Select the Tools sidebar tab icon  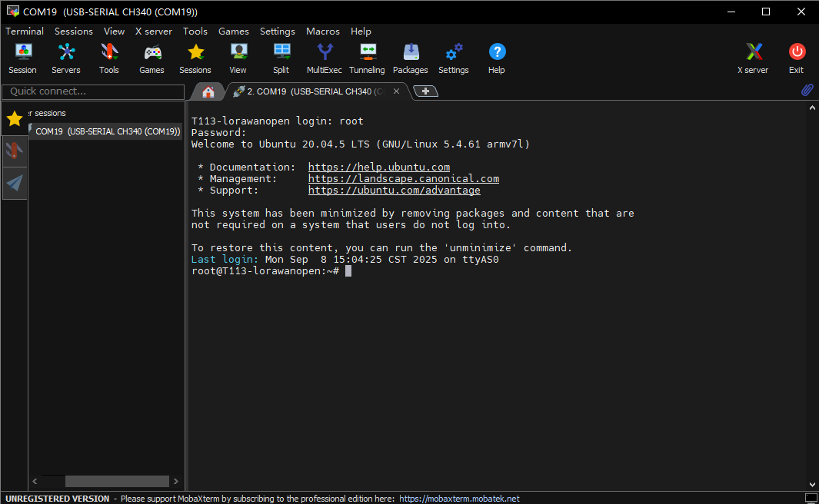tap(15, 151)
